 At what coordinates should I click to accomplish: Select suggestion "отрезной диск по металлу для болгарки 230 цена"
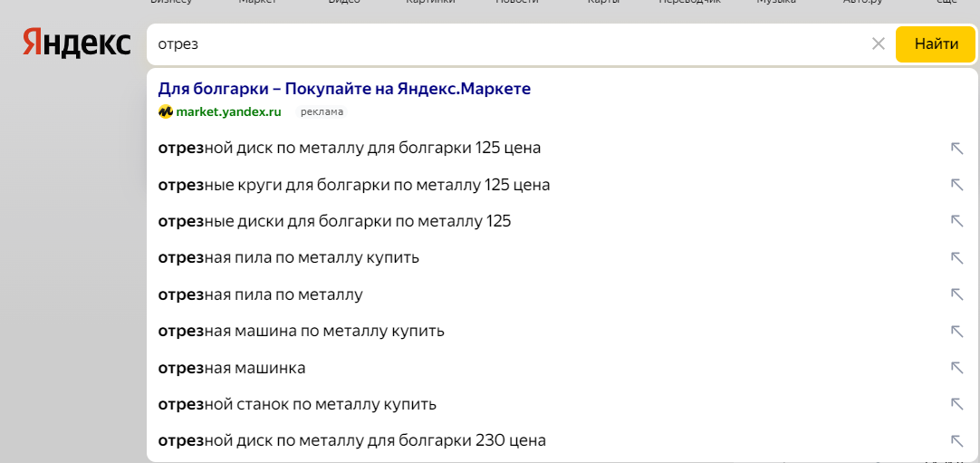(x=562, y=440)
